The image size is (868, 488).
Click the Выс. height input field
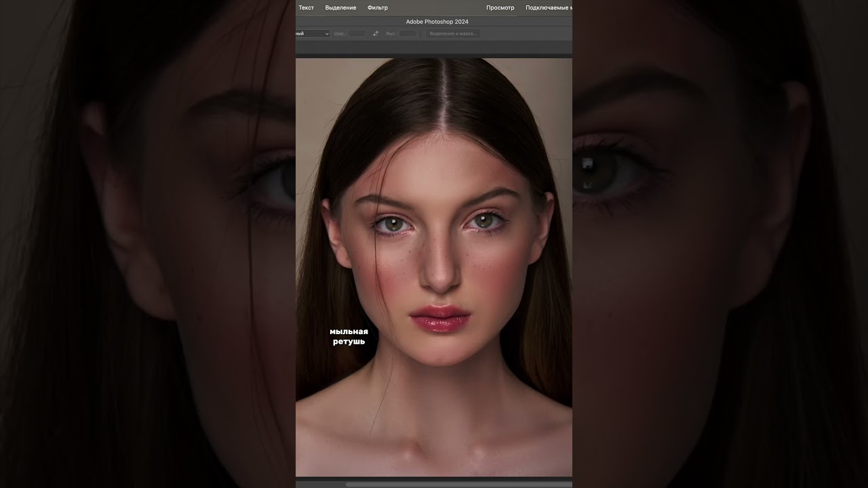coord(408,33)
